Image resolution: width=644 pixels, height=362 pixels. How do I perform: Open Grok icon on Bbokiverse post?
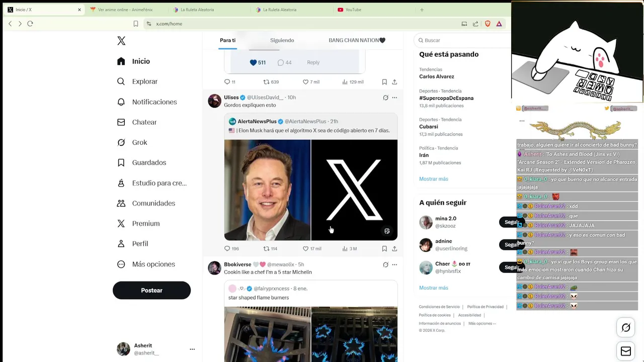tap(385, 264)
